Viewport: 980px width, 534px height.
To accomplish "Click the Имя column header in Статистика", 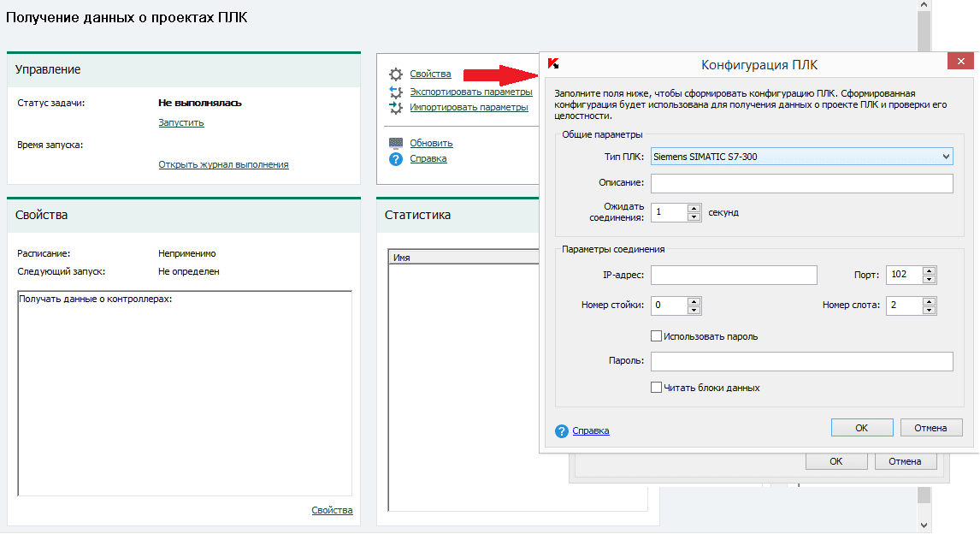I will tap(463, 257).
